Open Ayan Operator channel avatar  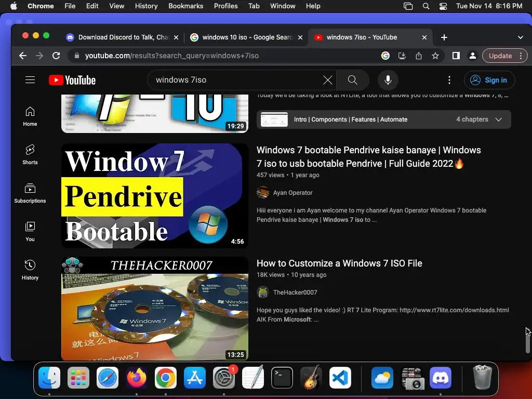coord(263,193)
